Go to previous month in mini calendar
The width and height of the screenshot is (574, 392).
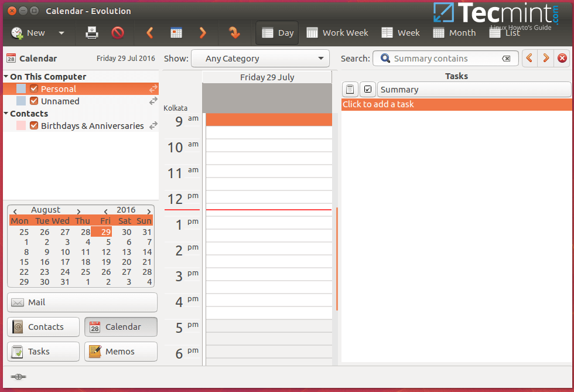click(x=15, y=212)
